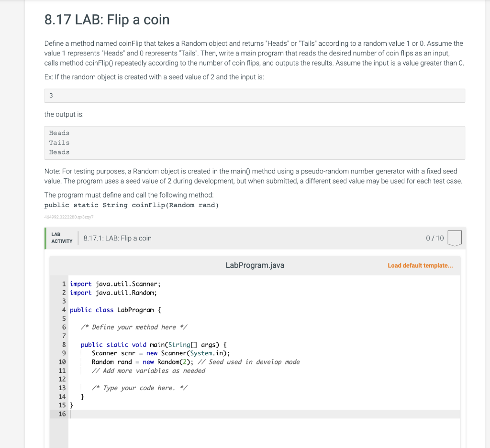This screenshot has height=448, width=490.
Task: Click the 8.17.1: LAB: Flip a coin header
Action: coord(117,238)
